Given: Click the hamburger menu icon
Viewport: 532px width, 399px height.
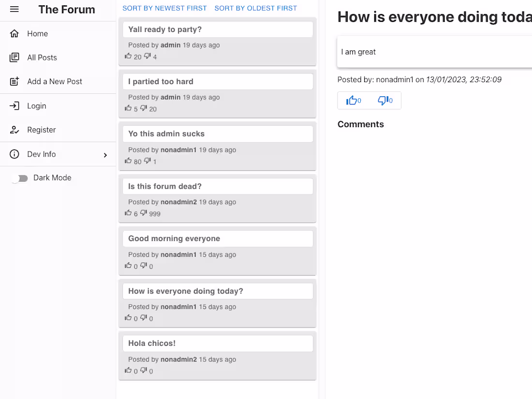Looking at the screenshot, I should click(15, 10).
